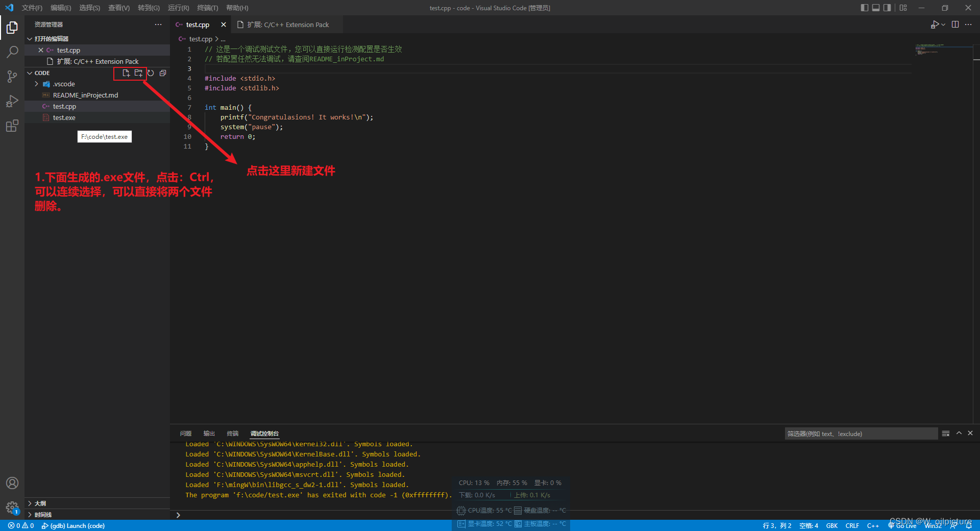Switch to the 问题 panel tab
This screenshot has width=980, height=531.
point(186,433)
